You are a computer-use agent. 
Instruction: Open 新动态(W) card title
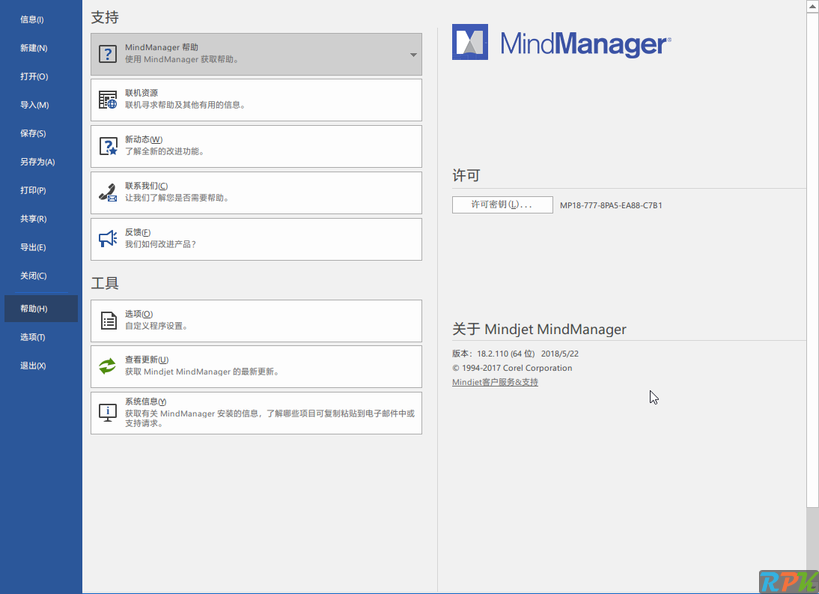pos(144,139)
